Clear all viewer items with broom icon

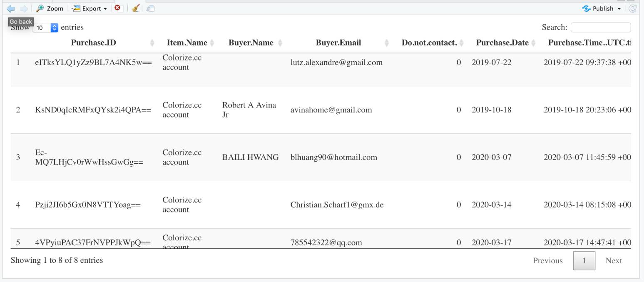tap(135, 8)
